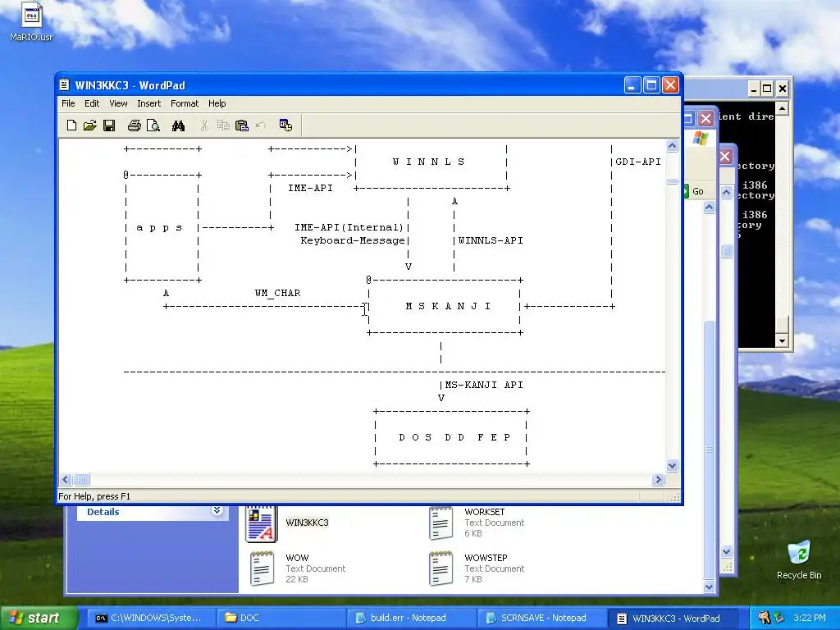Insert Date/Time with the toolbar icon
This screenshot has width=840, height=630.
point(285,126)
